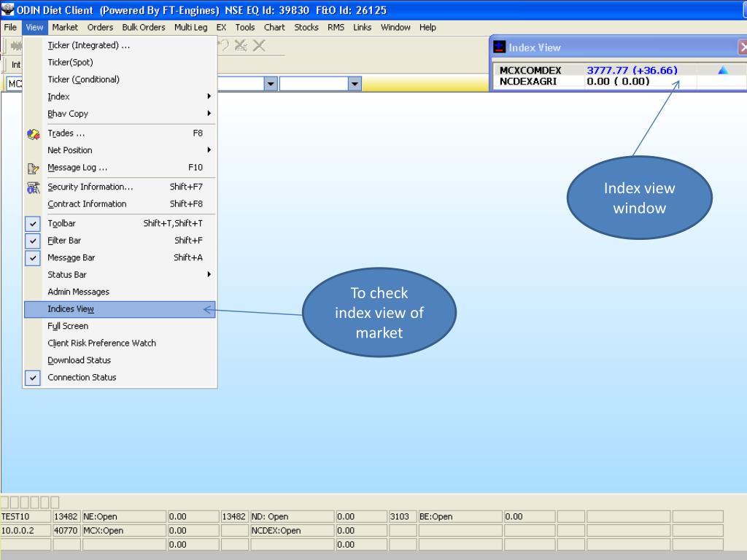The height and width of the screenshot is (560, 747).
Task: Click the blue up-triangle beside MCXCOMDEX
Action: (x=723, y=71)
